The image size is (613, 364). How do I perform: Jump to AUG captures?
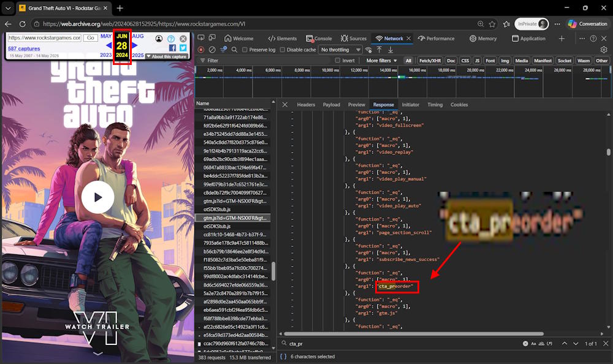click(137, 36)
